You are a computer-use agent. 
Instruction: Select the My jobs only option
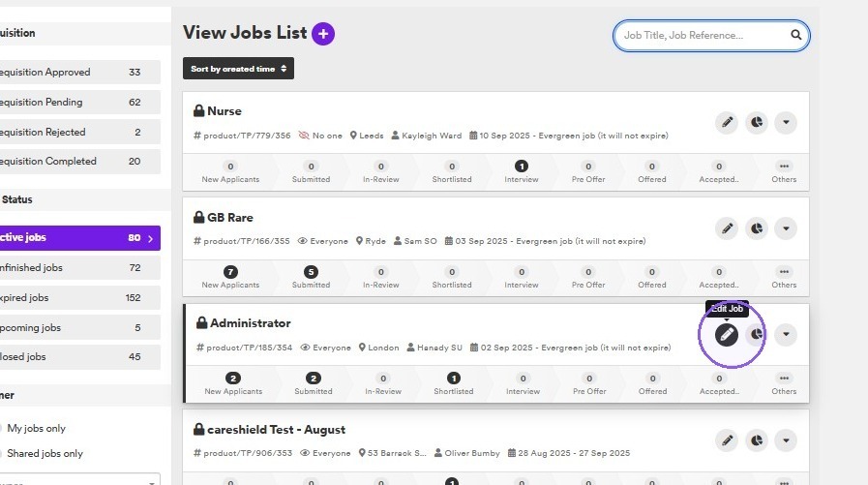pos(36,428)
